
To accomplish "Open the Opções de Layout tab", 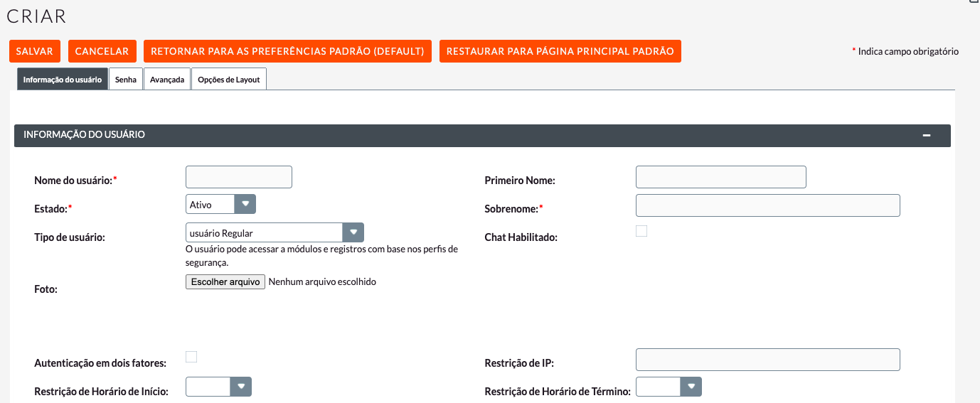I will point(229,80).
